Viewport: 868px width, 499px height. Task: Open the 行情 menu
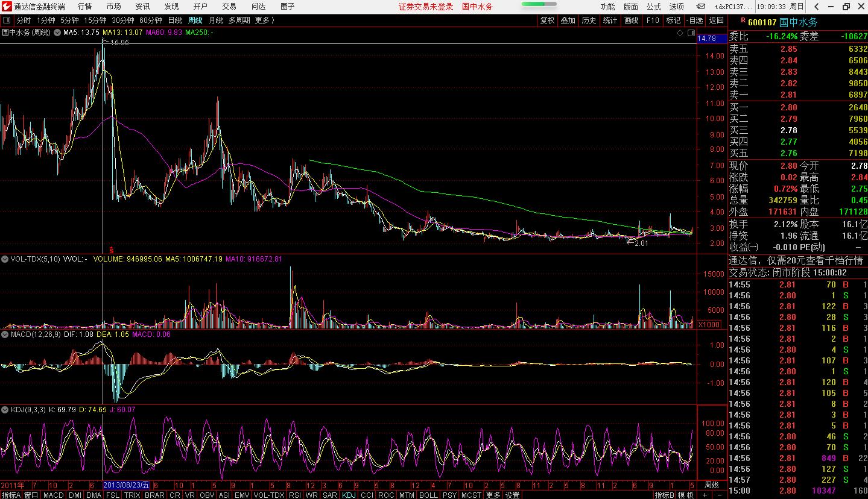(85, 7)
